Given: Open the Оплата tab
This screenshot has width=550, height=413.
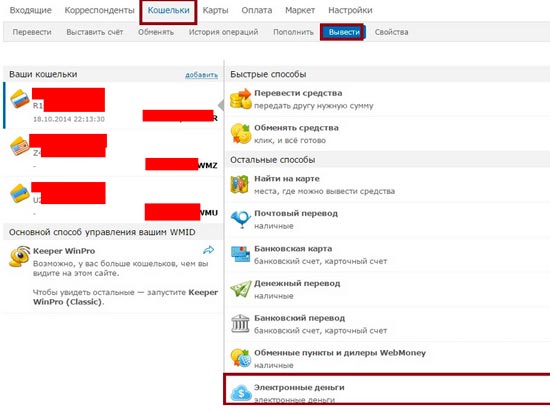Looking at the screenshot, I should pyautogui.click(x=257, y=10).
